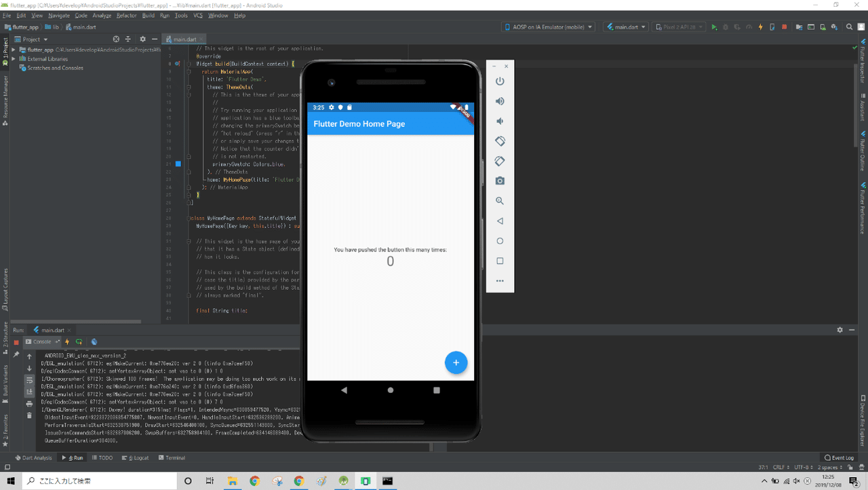
Task: Open Device File Explorer side tab
Action: 863,421
